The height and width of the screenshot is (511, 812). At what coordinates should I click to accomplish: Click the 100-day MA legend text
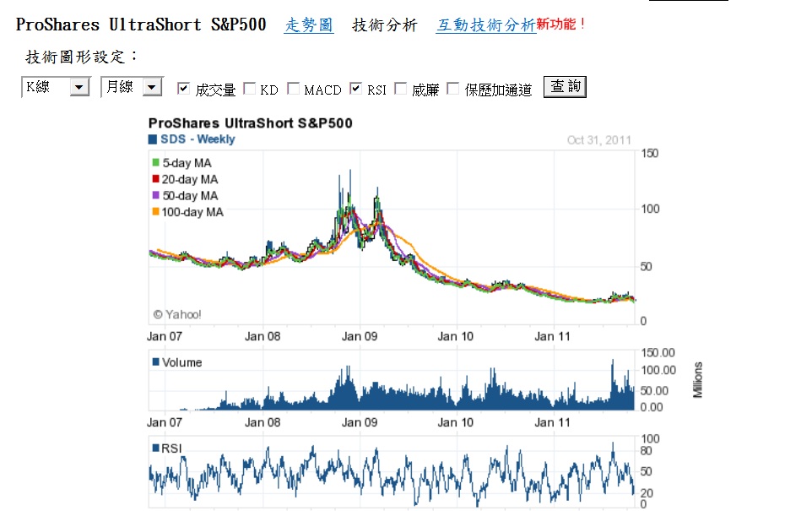pos(192,212)
